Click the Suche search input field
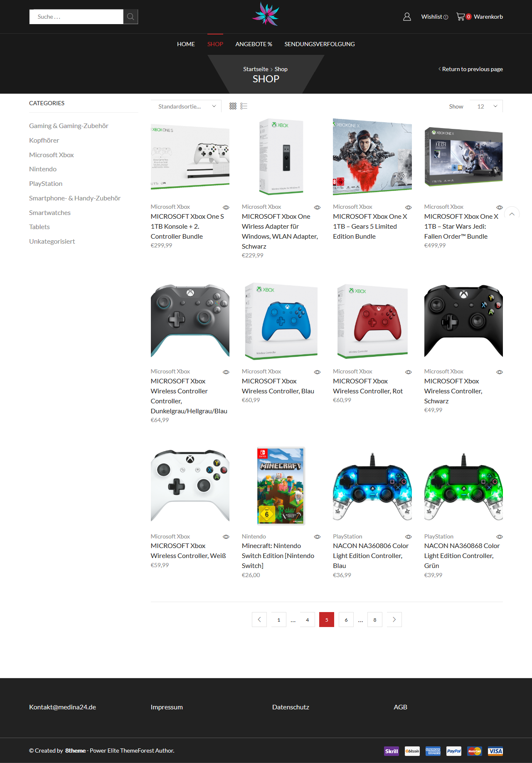This screenshot has height=763, width=532. (76, 17)
